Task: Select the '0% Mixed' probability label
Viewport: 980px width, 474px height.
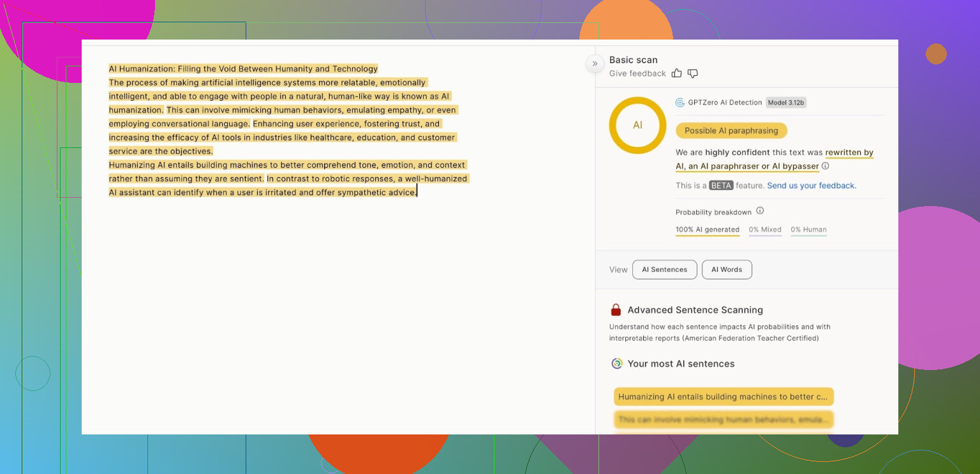Action: pos(765,230)
